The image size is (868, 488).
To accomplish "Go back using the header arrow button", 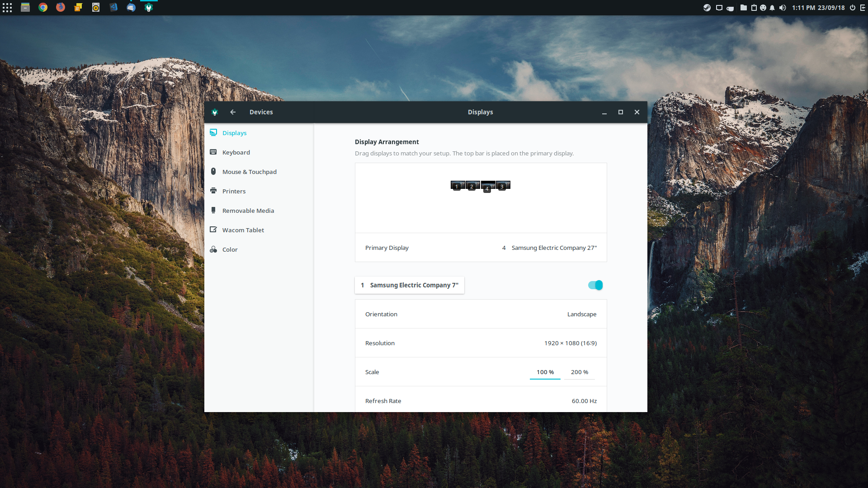I will [233, 112].
